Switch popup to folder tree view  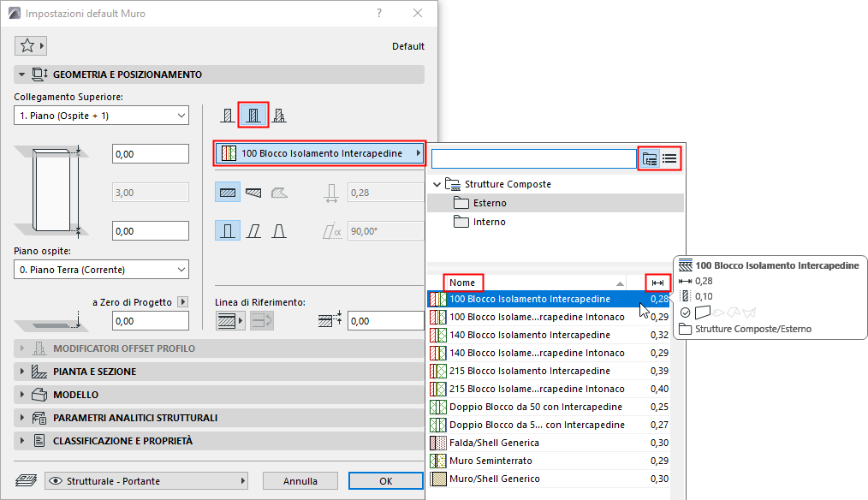(x=650, y=159)
